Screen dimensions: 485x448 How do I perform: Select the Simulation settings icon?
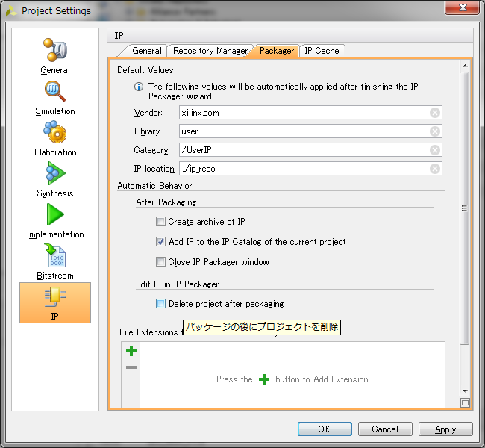(55, 97)
